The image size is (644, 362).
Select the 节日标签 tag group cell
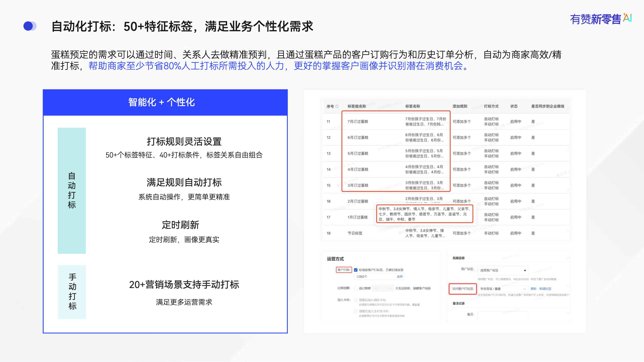(355, 233)
